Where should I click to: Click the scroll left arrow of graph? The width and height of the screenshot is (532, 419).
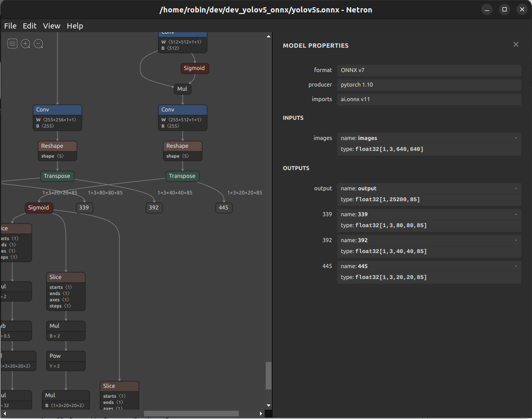click(5, 414)
